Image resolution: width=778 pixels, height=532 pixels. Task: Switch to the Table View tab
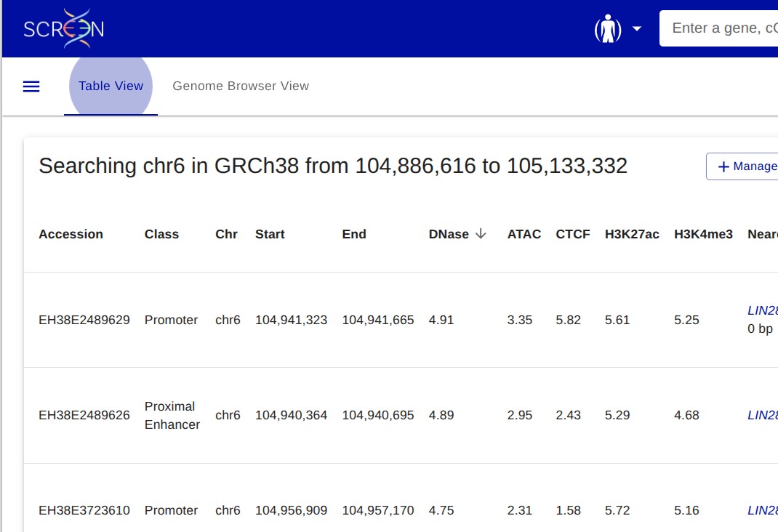coord(111,86)
